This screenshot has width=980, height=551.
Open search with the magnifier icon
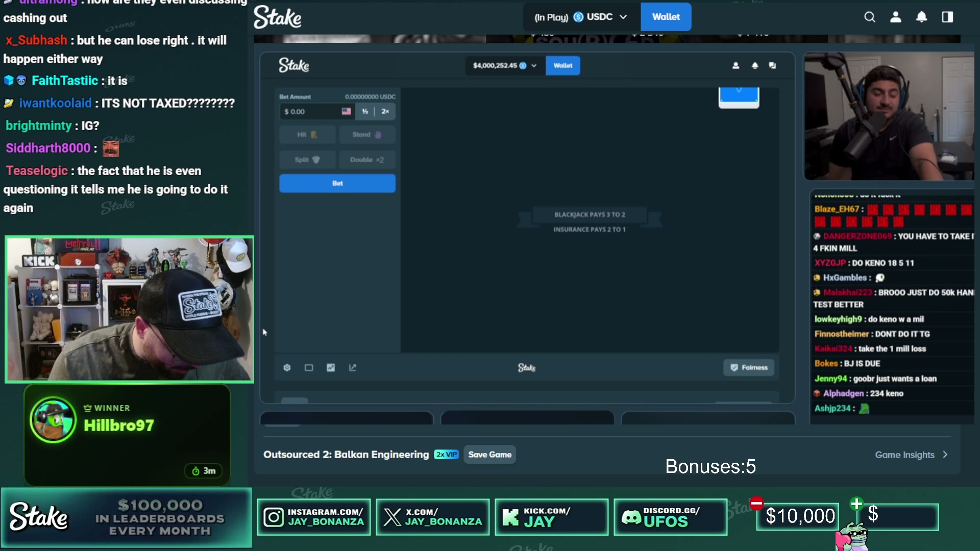pos(870,17)
